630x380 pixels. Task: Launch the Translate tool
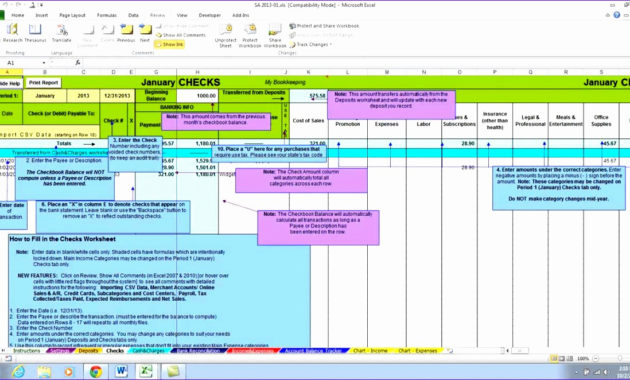point(61,33)
